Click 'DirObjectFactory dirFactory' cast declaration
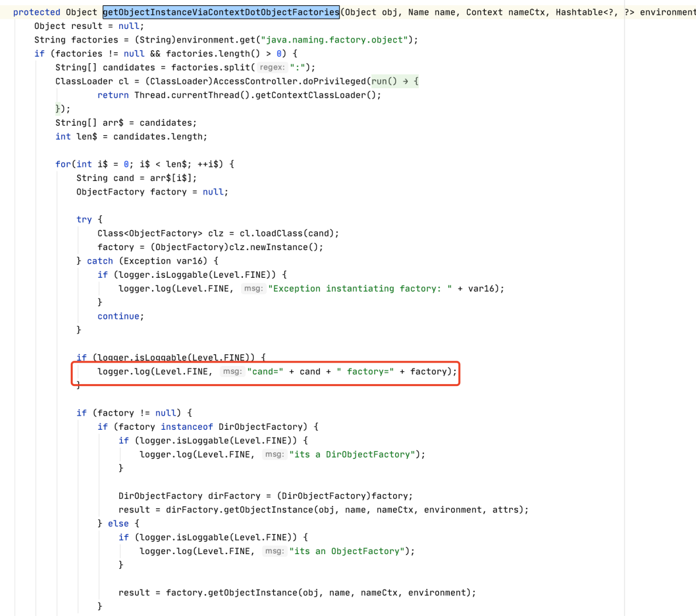 pyautogui.click(x=266, y=496)
